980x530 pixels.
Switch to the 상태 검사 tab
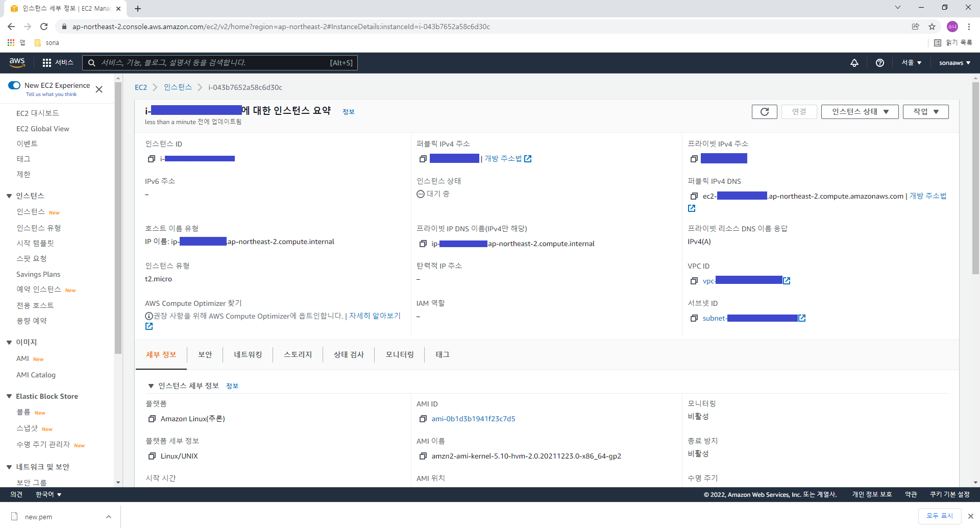coord(349,355)
